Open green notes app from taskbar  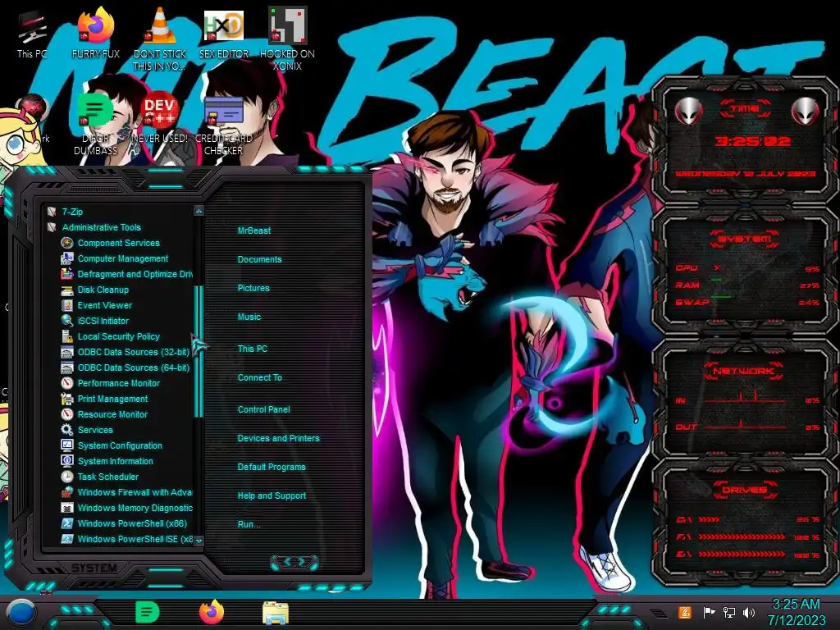pos(148,612)
